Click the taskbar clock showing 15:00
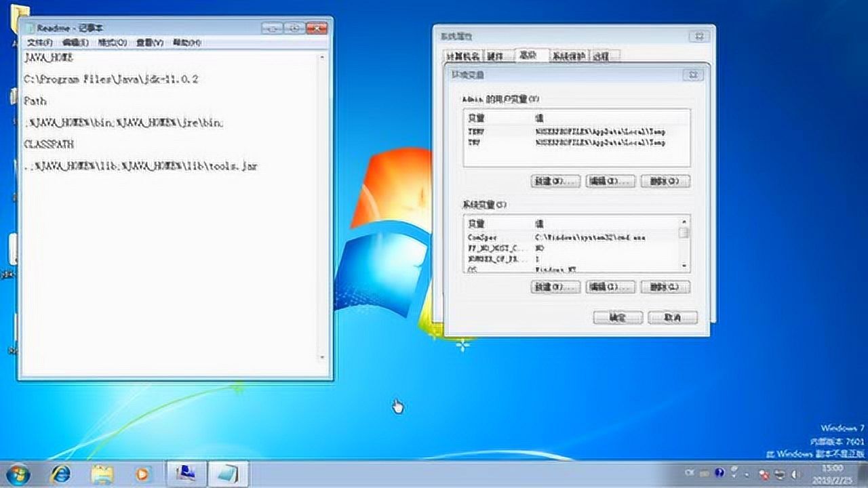Screen dimensions: 868x488 click(831, 473)
